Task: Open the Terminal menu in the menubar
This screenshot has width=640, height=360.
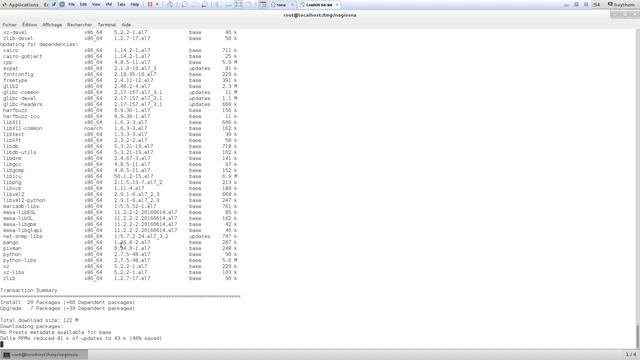Action: coord(107,24)
